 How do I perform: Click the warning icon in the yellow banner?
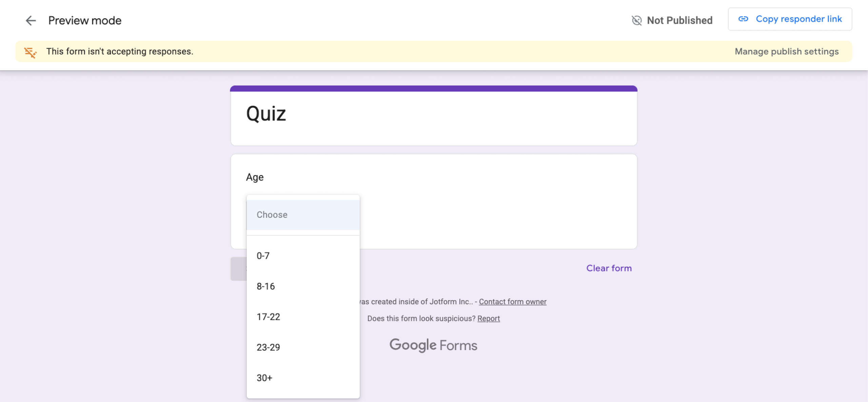[x=30, y=52]
